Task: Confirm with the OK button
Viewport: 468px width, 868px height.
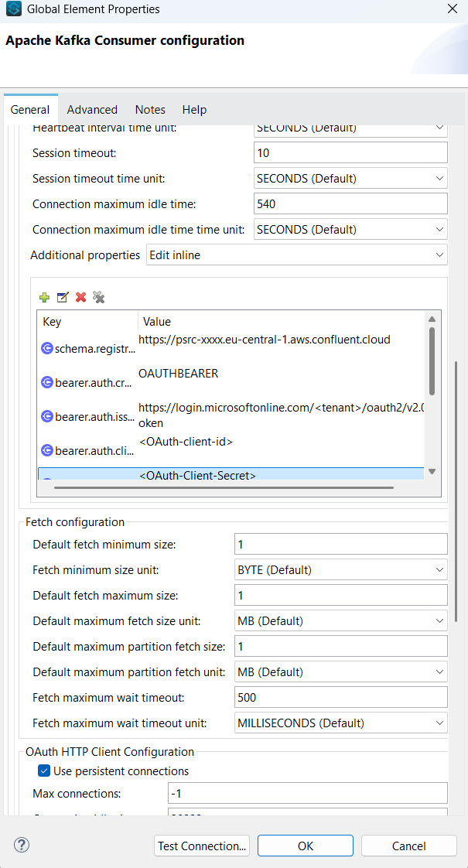Action: [306, 846]
